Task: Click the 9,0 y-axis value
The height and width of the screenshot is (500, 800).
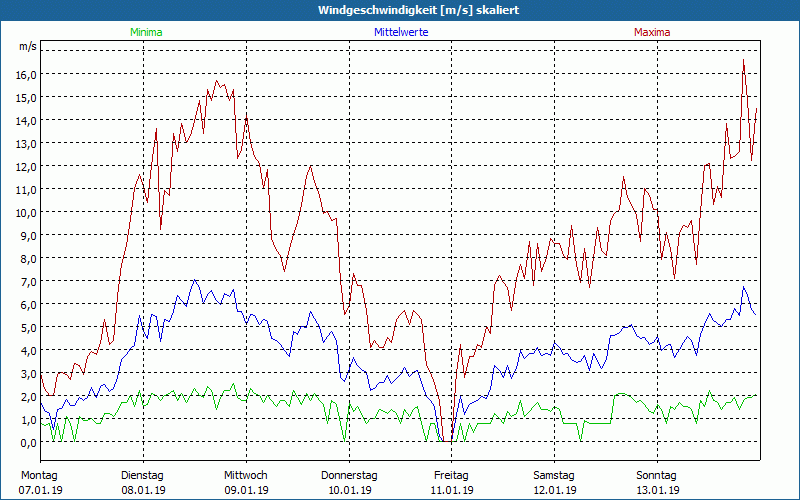Action: (30, 235)
